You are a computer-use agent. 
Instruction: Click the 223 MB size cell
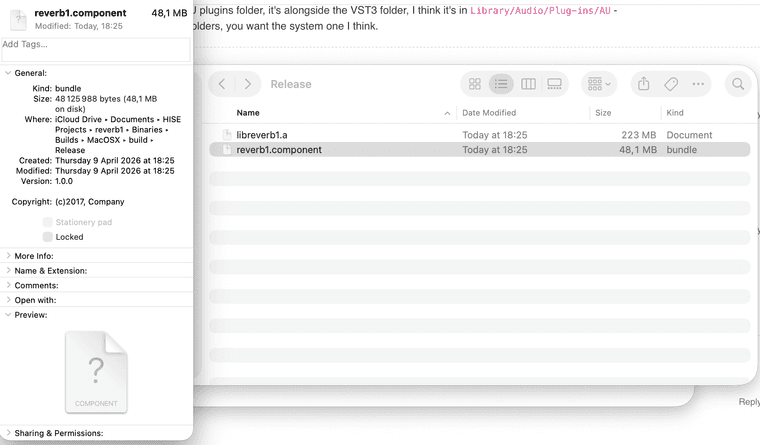[x=638, y=135]
